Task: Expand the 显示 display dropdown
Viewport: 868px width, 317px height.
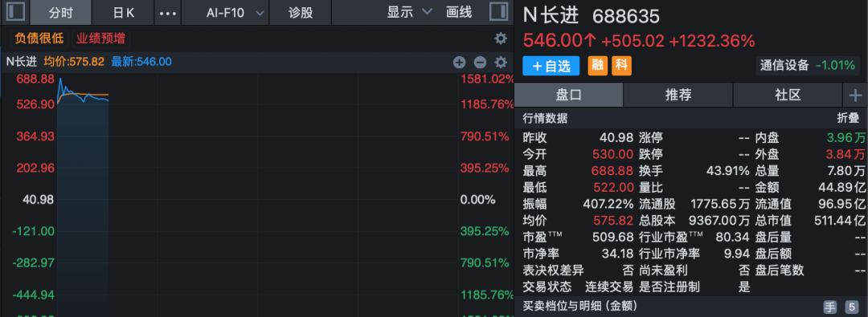Action: click(409, 12)
